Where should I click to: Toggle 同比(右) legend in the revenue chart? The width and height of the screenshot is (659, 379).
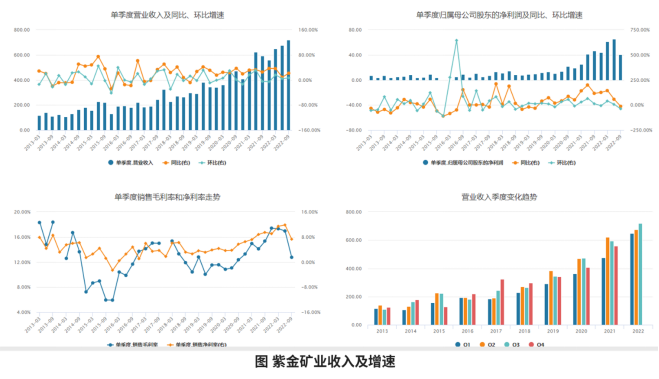pos(176,163)
